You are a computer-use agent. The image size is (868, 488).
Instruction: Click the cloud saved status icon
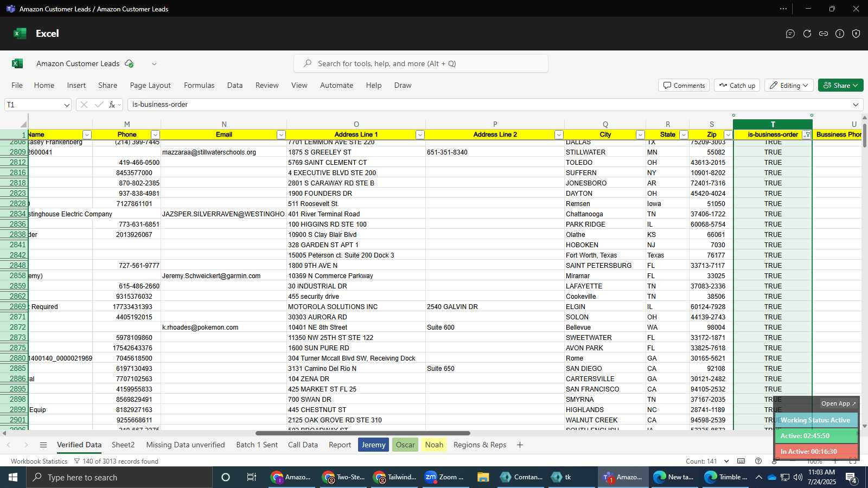coord(129,63)
